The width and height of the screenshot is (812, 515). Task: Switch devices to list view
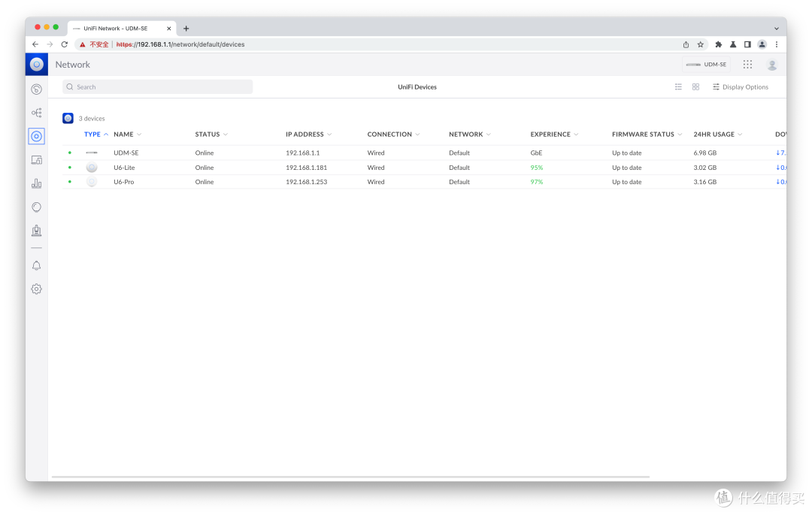coord(678,86)
